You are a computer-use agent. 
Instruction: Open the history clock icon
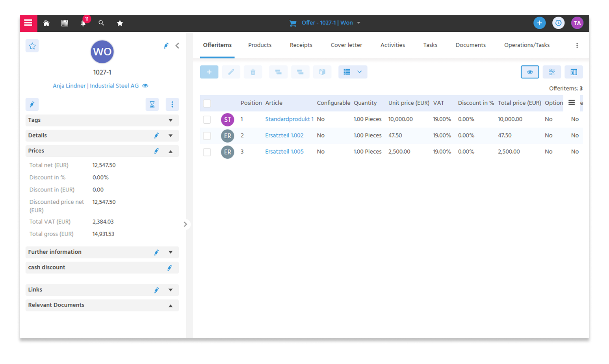point(558,23)
